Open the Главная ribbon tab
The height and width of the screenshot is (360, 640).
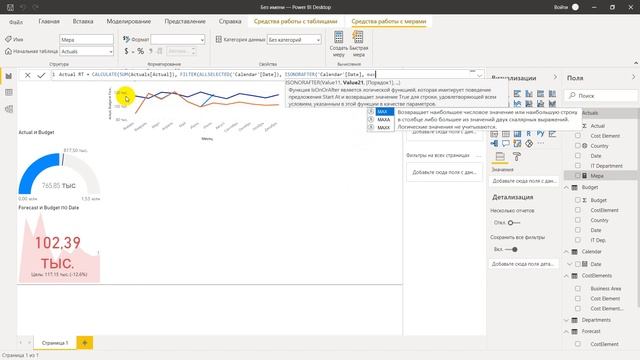pos(49,21)
